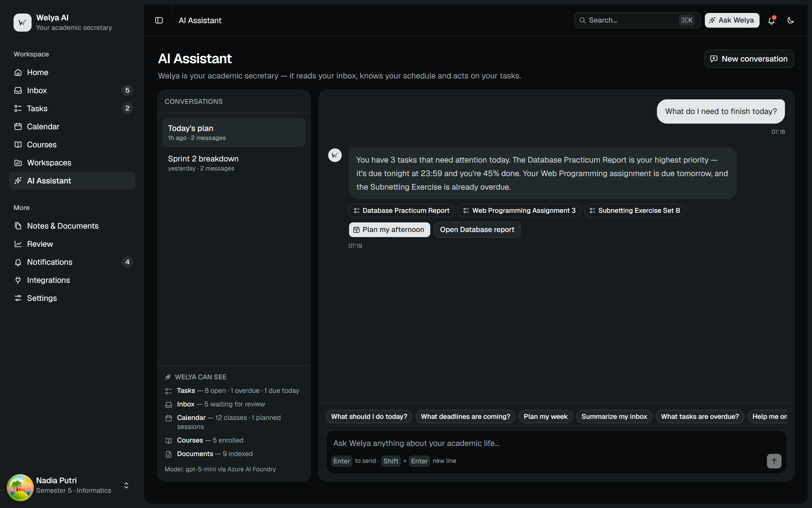Click the user message 'What do I need to finish today?'

pyautogui.click(x=721, y=111)
